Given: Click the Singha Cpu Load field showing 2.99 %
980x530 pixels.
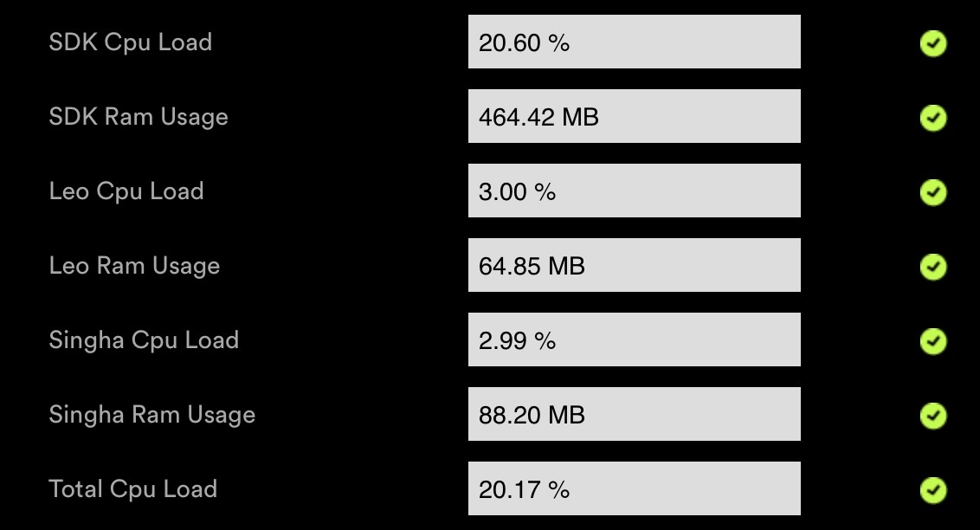Looking at the screenshot, I should (x=634, y=339).
